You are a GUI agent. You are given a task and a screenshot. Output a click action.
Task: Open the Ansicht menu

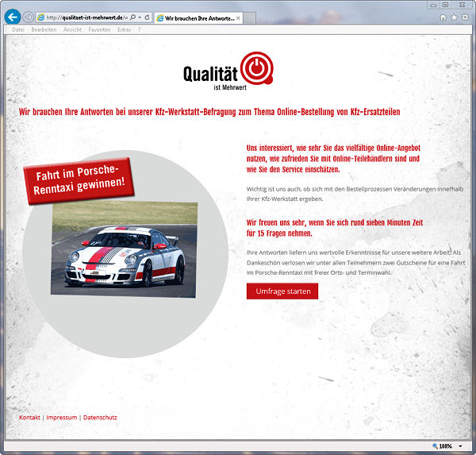[x=72, y=29]
